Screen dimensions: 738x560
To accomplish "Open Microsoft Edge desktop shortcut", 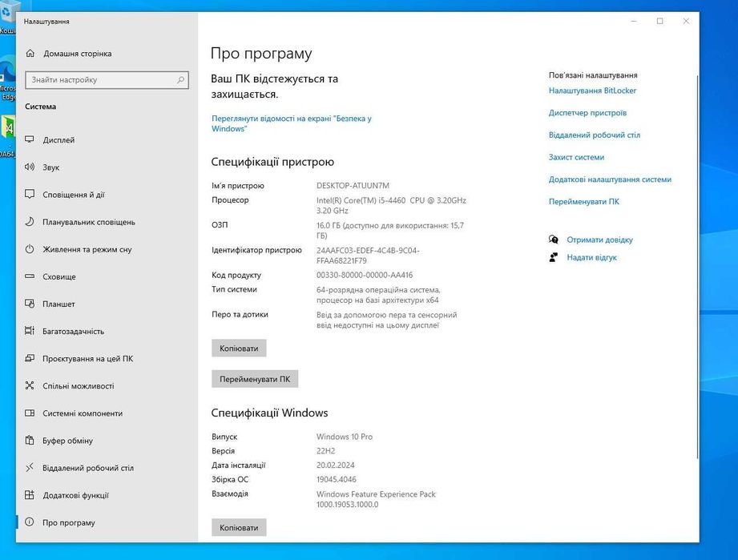I will 7,79.
